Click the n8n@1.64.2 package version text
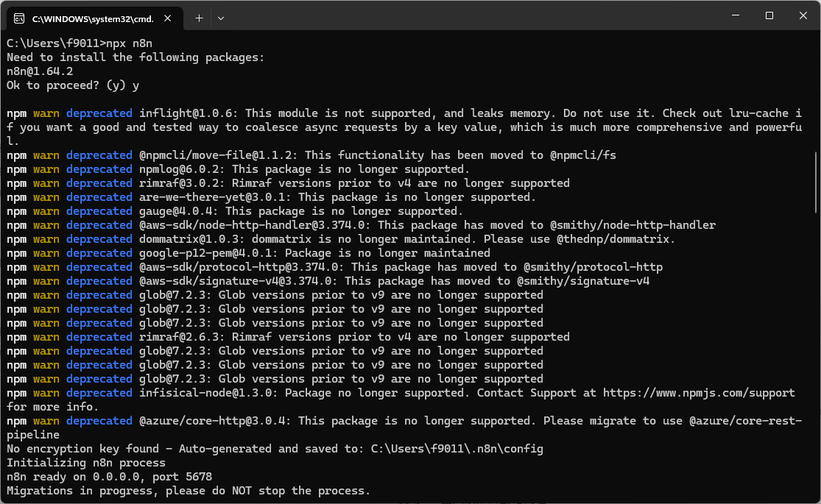 [x=40, y=71]
